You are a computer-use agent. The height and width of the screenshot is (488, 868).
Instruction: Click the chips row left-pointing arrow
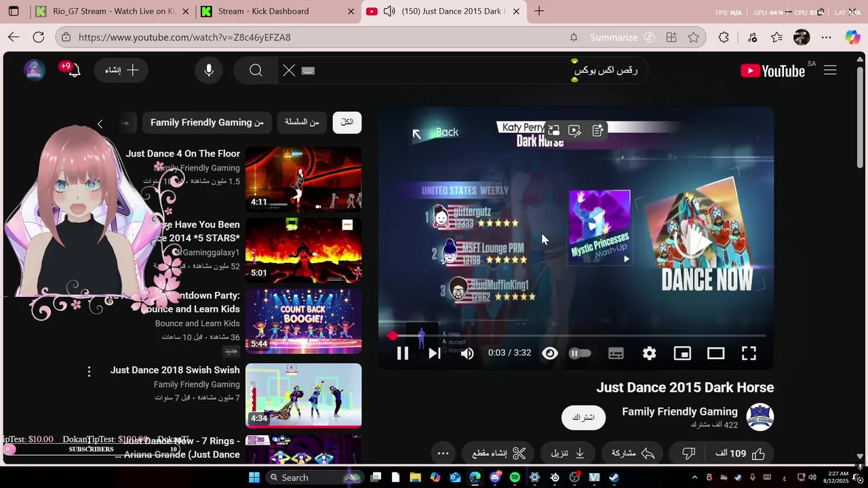[x=100, y=123]
